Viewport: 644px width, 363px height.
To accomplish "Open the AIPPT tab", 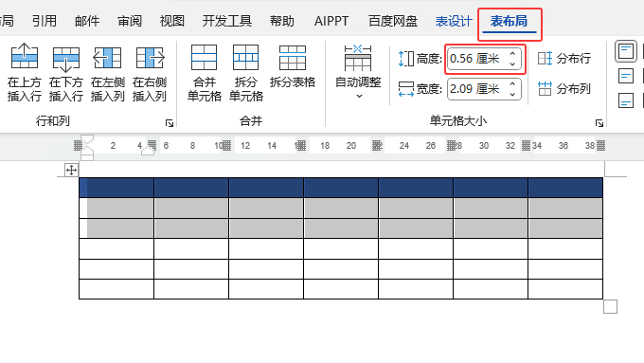I will [x=331, y=21].
